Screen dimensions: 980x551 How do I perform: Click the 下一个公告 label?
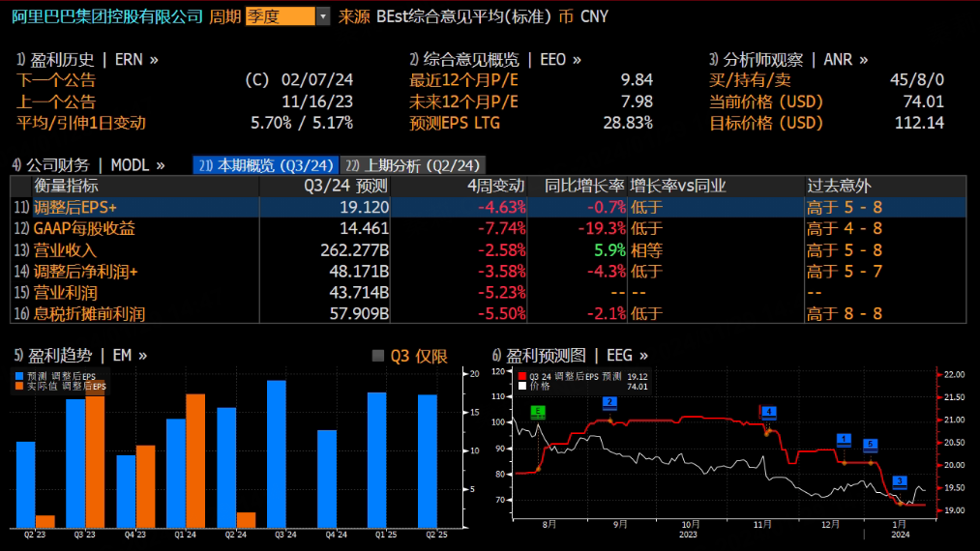(56, 80)
